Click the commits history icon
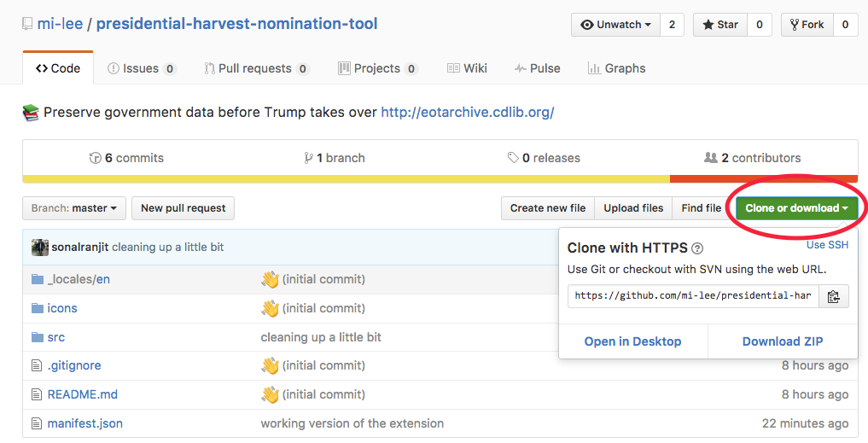 click(x=95, y=158)
